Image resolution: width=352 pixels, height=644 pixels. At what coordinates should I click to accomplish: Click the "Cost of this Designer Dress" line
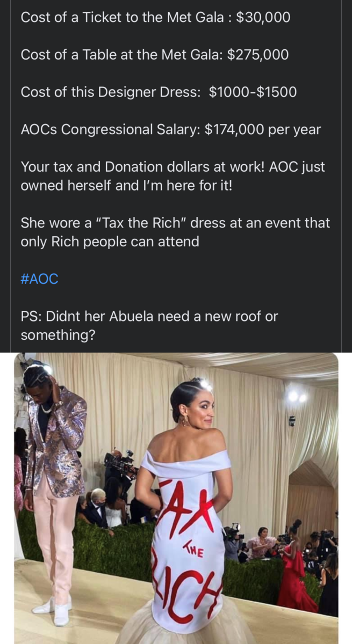point(159,92)
